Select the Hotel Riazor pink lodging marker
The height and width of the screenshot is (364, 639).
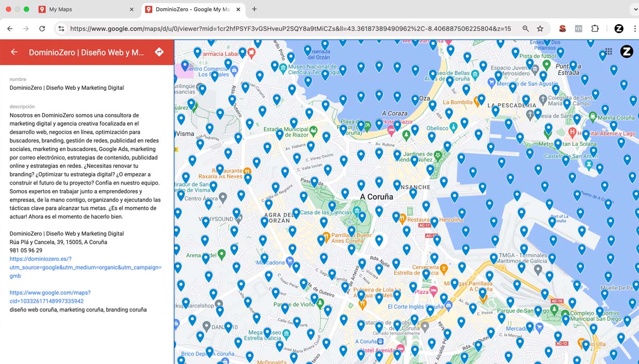coord(391,131)
